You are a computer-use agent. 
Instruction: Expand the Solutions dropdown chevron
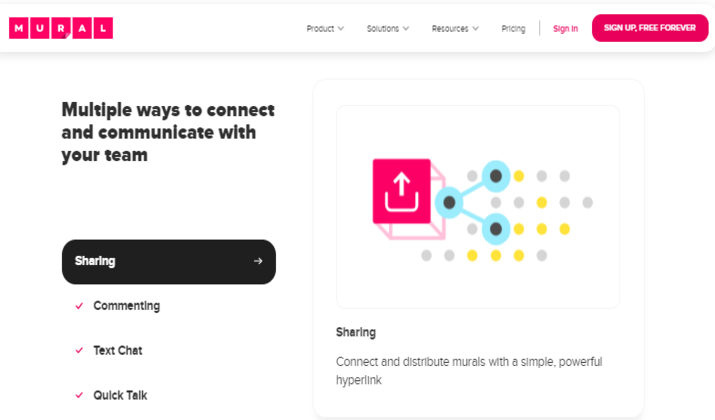406,29
